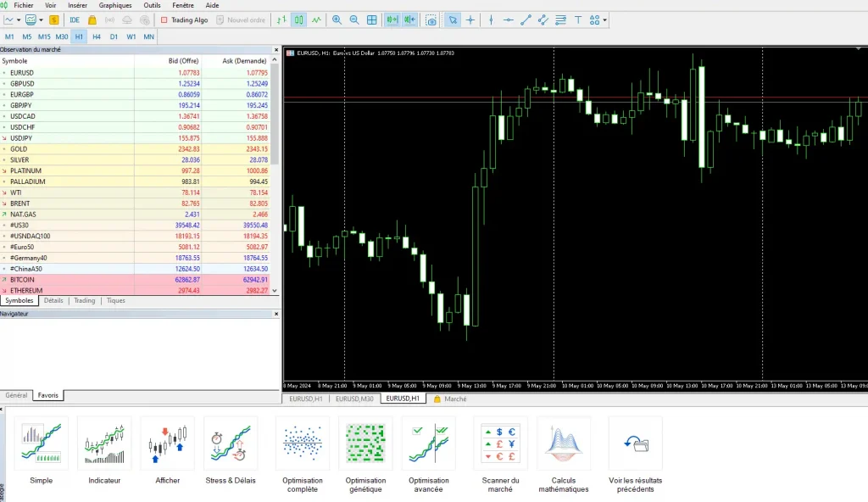Choose Optimisation génétique mode

(365, 455)
